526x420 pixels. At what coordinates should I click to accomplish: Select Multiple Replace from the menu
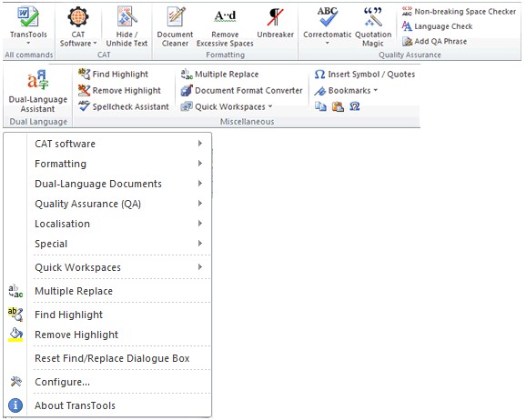pos(107,291)
